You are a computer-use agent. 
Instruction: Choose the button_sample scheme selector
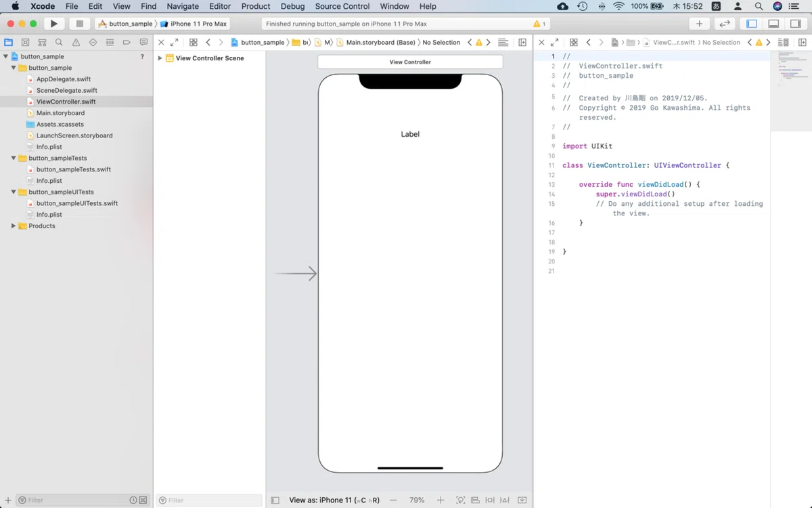tap(126, 24)
